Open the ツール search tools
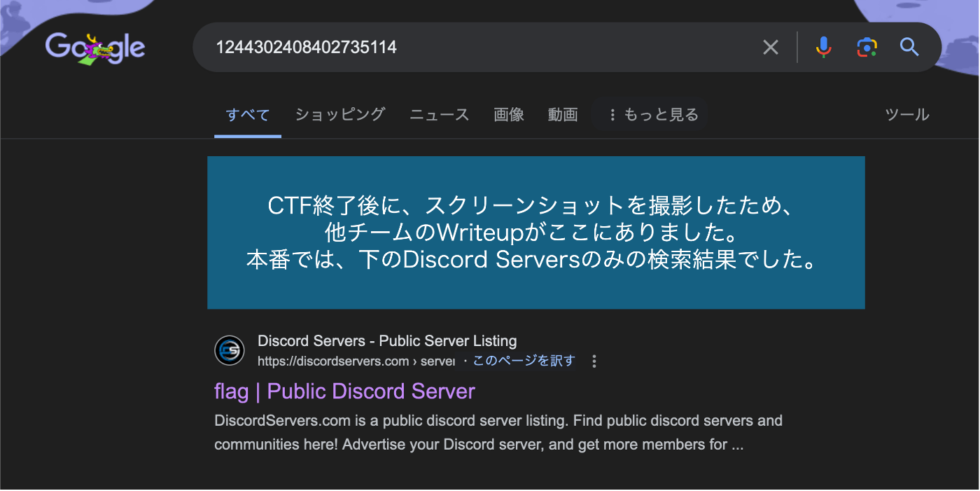This screenshot has width=980, height=491. click(907, 115)
